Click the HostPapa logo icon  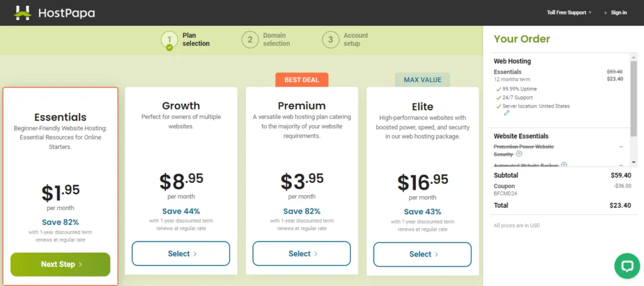(x=23, y=13)
